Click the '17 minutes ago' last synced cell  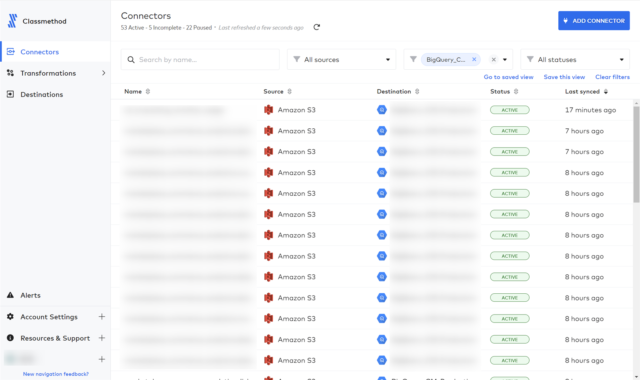click(x=590, y=110)
